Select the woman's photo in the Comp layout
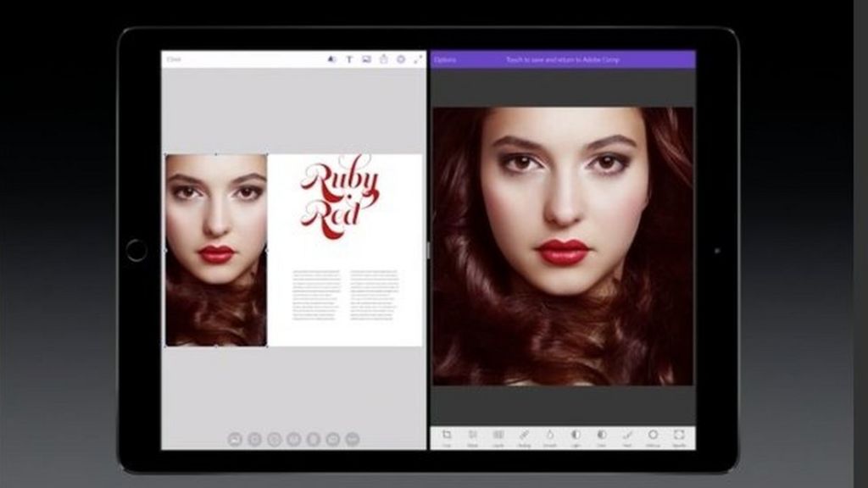 216,250
